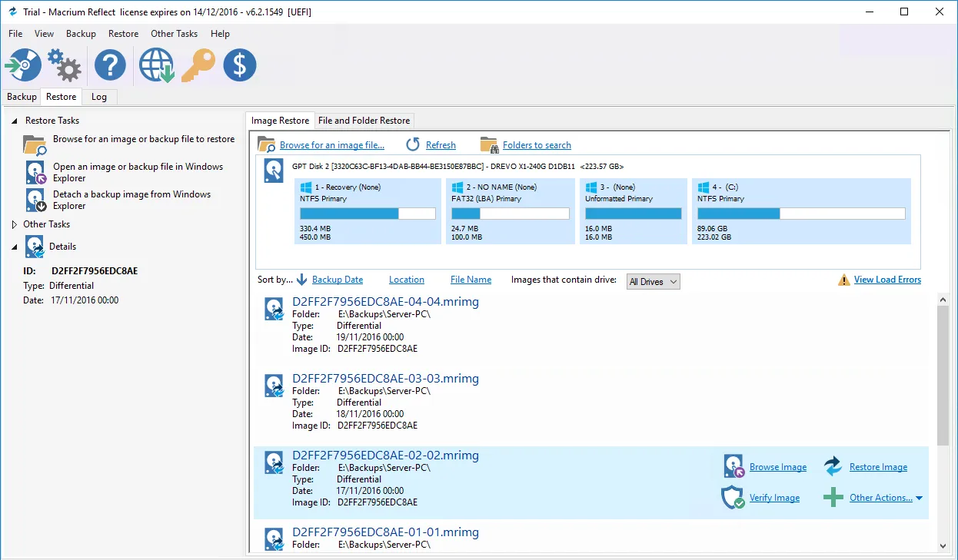
Task: Collapse the Details section
Action: (15, 247)
